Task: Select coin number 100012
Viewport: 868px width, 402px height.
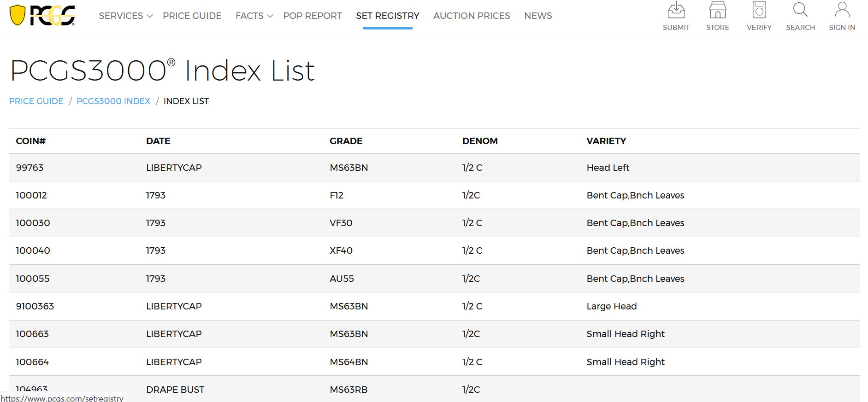Action: [x=31, y=195]
